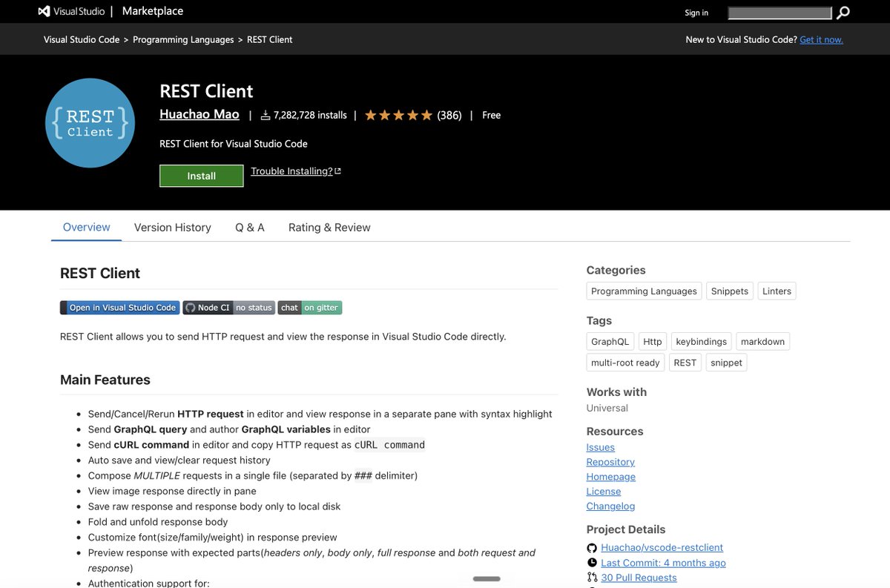This screenshot has width=890, height=588.
Task: Click the markdown tag
Action: 763,342
